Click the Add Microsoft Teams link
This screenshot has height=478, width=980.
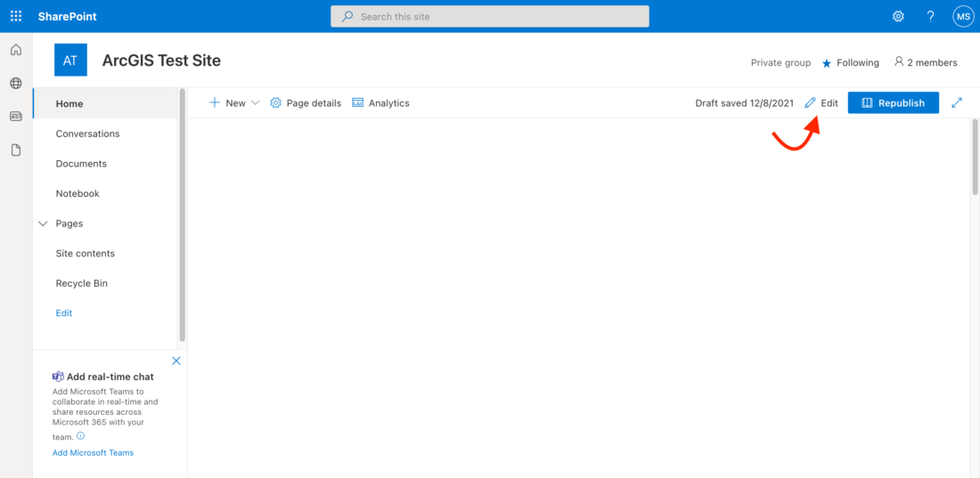click(x=94, y=453)
